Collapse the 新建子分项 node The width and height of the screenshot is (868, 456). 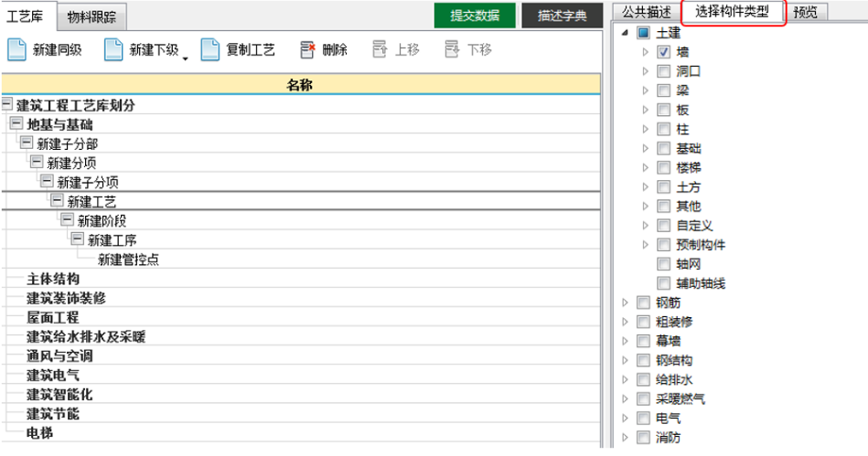click(x=47, y=182)
